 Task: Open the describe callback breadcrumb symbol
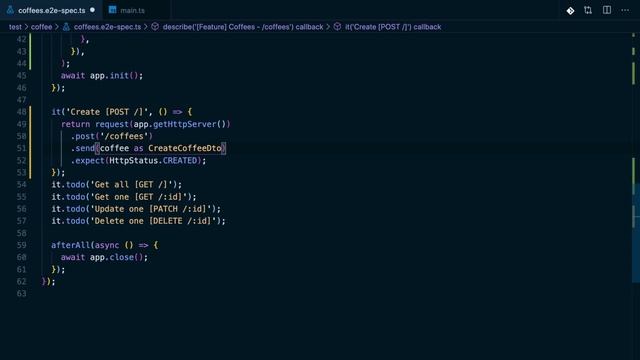pyautogui.click(x=243, y=27)
